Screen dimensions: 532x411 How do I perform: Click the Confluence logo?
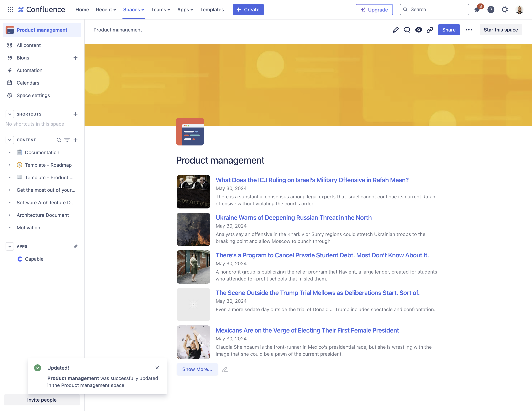tap(41, 10)
